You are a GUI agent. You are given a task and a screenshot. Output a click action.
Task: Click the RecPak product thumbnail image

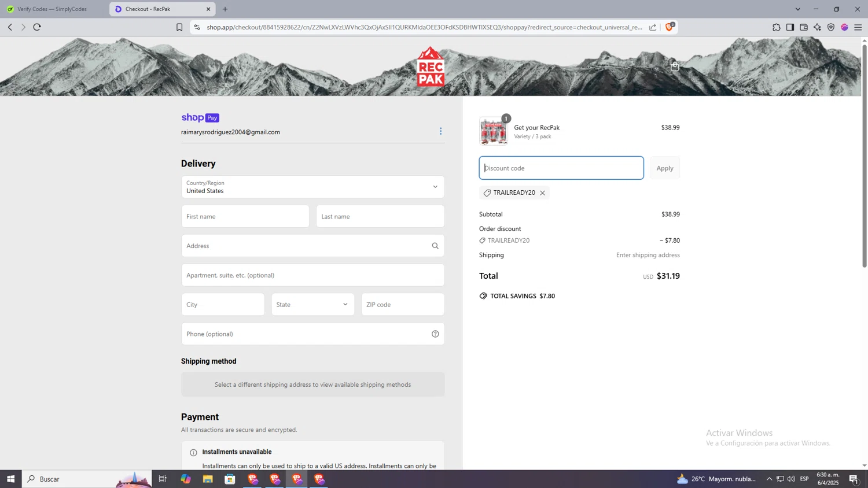coord(494,131)
